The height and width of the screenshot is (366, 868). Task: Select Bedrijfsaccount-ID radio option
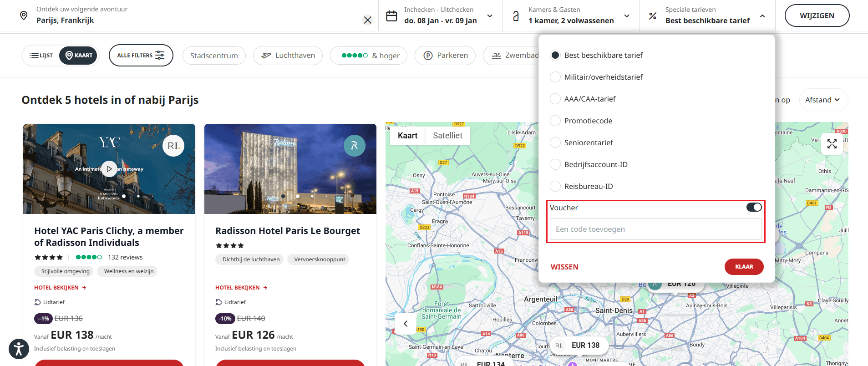click(555, 164)
